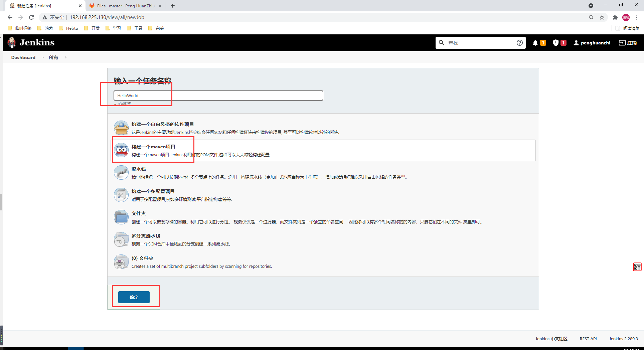This screenshot has width=644, height=350.
Task: Open browser zoom magnifier icon
Action: [591, 17]
